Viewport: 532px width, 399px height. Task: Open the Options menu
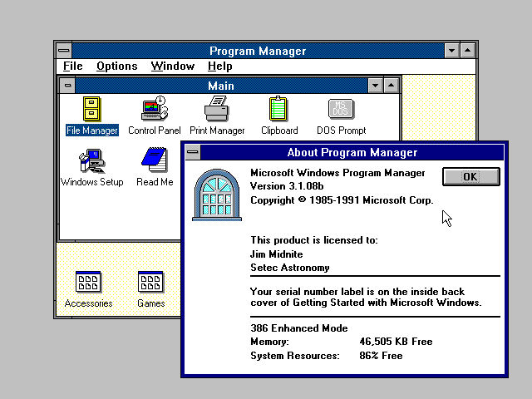(116, 66)
